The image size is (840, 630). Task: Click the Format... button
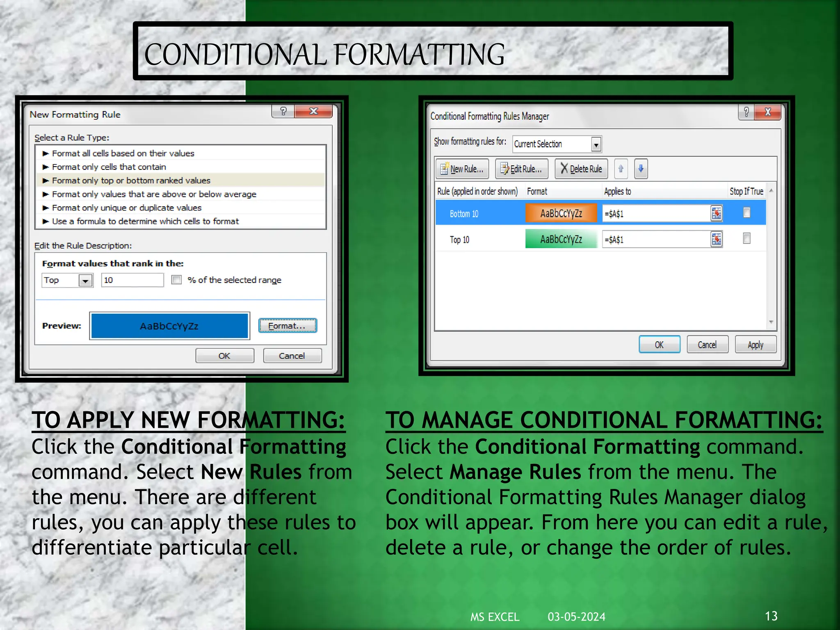click(288, 326)
